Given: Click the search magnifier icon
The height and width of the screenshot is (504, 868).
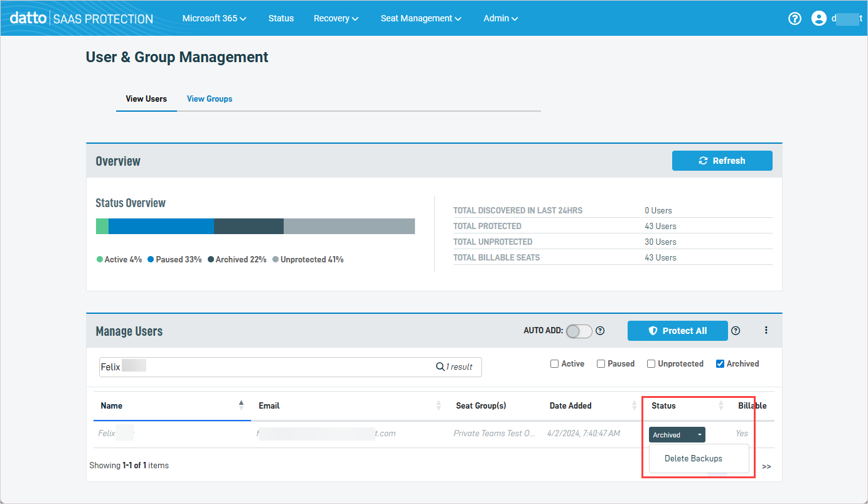Looking at the screenshot, I should point(440,367).
